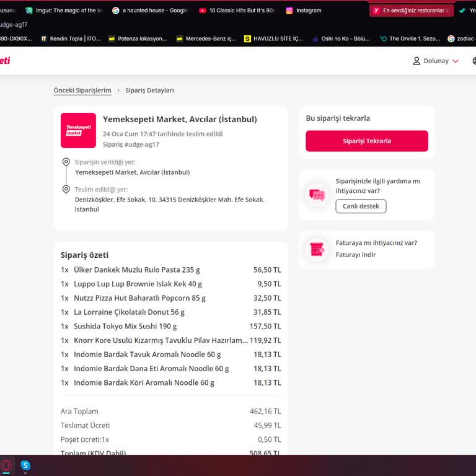476x476 pixels.
Task: Open The Orville 1. Sezon bookmark
Action: tap(410, 39)
